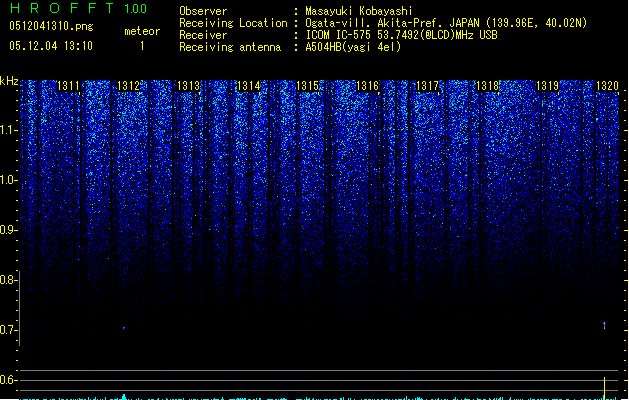This screenshot has width=629, height=400.
Task: Click the 1314 time marker
Action: [x=249, y=86]
